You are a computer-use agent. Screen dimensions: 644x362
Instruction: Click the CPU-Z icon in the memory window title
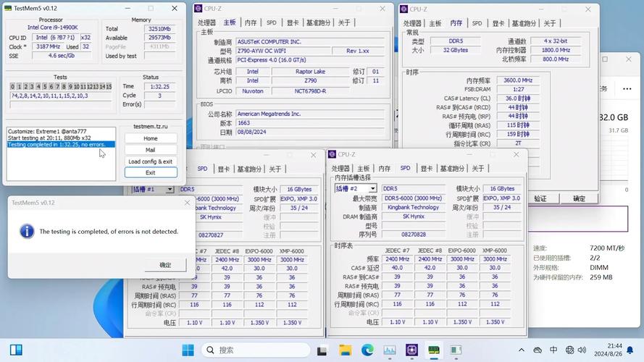pos(403,9)
